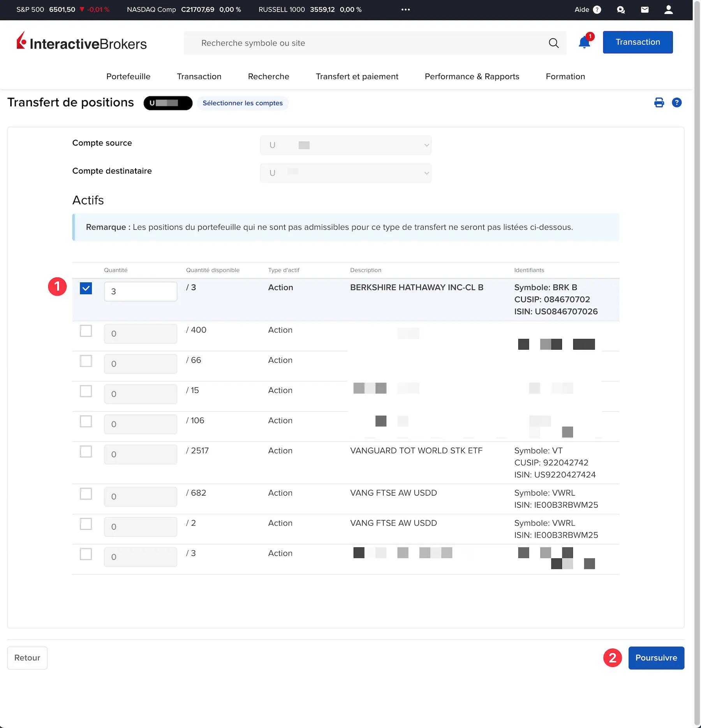Click 'VANGUARD TOT WORLD STK ETF' description
This screenshot has width=701, height=728.
click(416, 450)
